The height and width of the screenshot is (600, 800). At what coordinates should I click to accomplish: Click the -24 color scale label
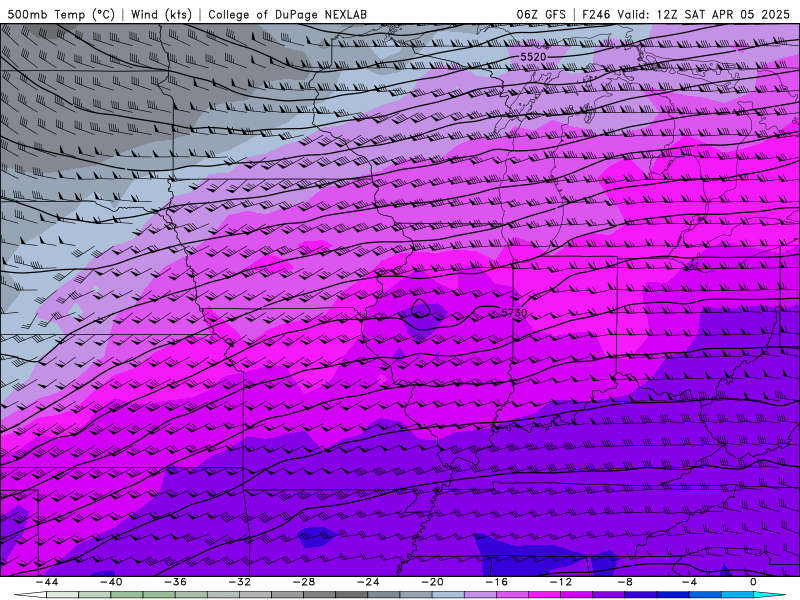[368, 582]
